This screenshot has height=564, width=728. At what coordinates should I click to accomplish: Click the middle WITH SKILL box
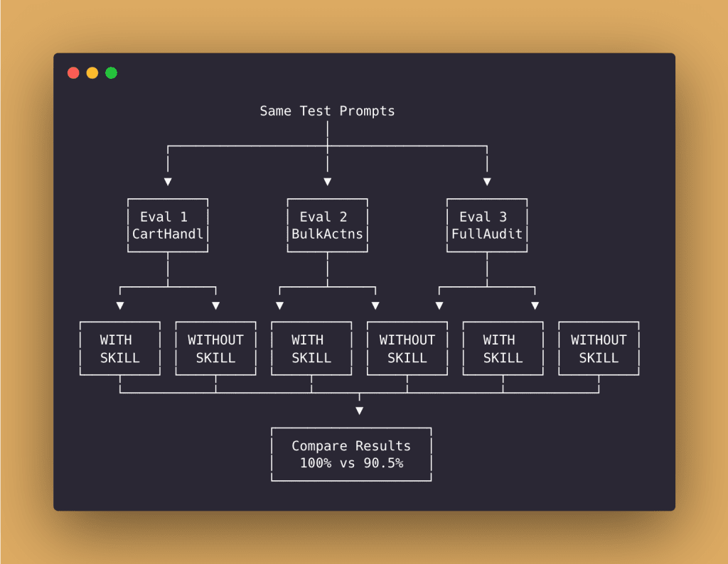[x=311, y=349]
